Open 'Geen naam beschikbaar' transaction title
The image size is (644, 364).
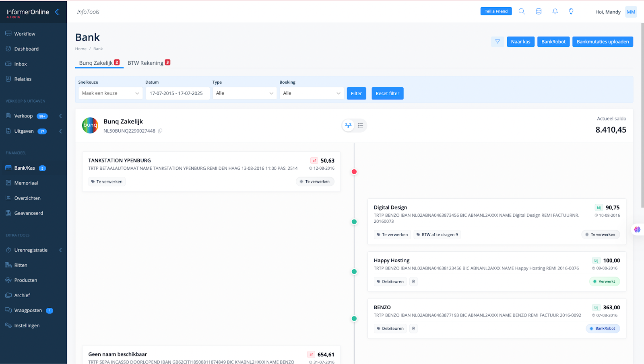pyautogui.click(x=118, y=354)
